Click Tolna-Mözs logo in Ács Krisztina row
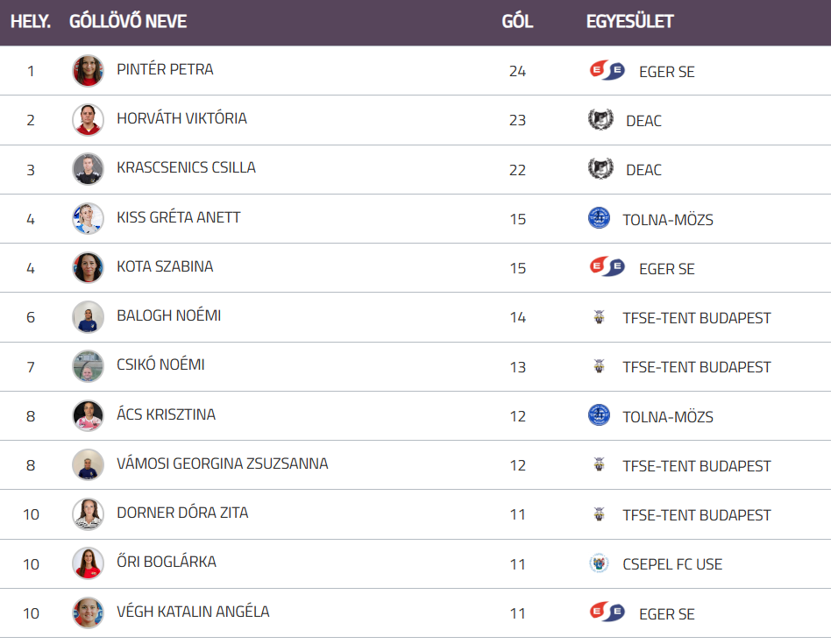The image size is (831, 644). tap(599, 415)
